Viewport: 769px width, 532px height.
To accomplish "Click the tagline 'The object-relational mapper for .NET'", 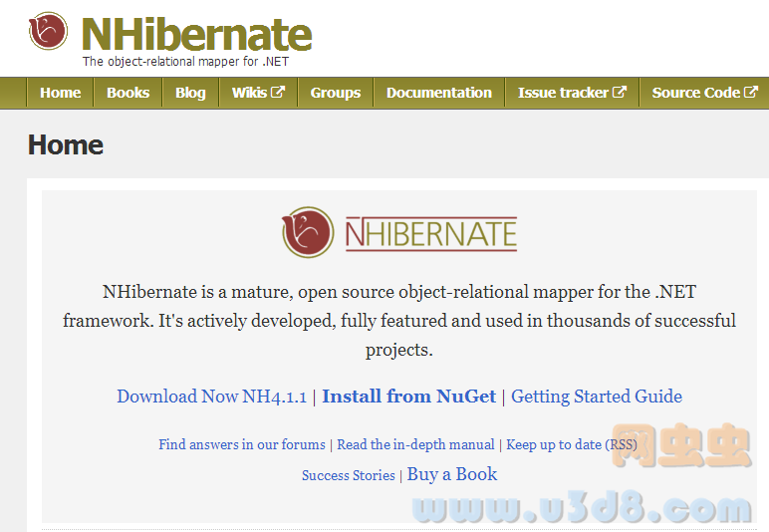I will 185,62.
